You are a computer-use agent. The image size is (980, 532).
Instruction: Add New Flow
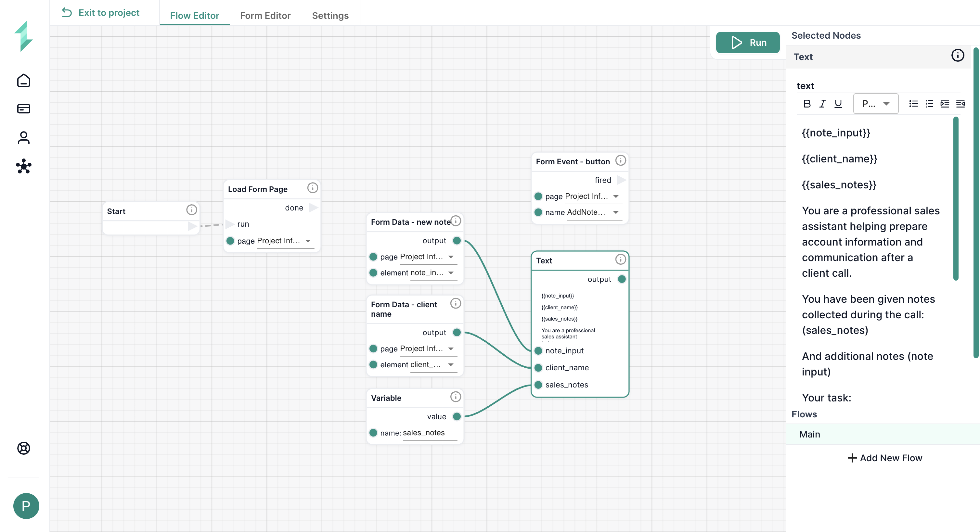click(x=885, y=458)
